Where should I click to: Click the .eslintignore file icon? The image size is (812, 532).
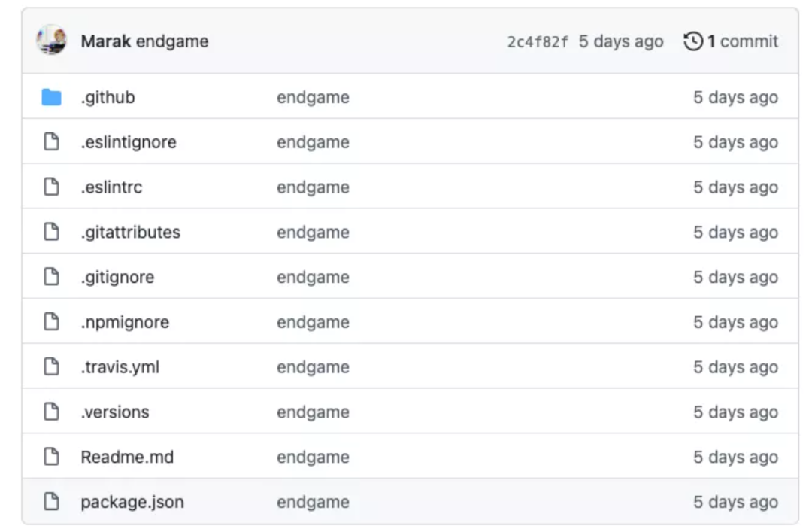point(51,142)
